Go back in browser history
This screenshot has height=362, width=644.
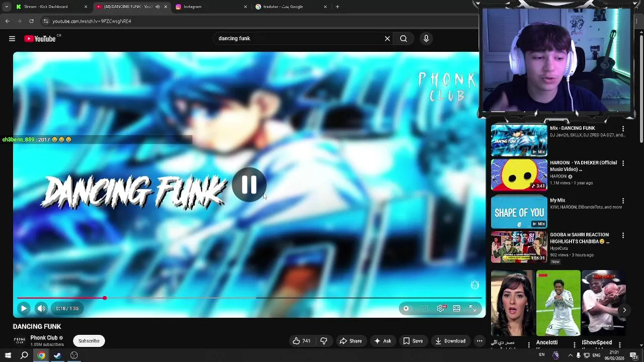(x=7, y=21)
